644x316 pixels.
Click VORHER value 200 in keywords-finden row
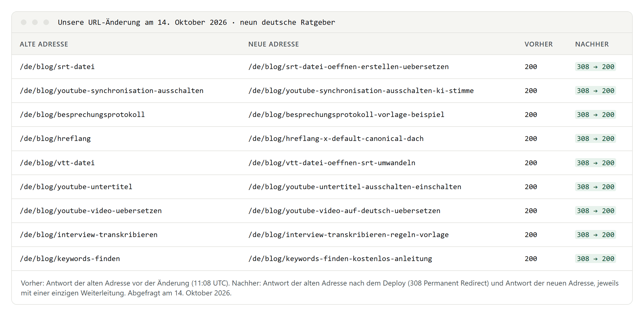click(x=531, y=259)
